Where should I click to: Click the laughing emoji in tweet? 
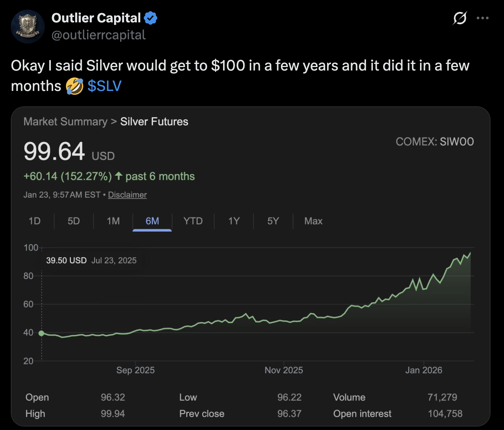tap(74, 86)
